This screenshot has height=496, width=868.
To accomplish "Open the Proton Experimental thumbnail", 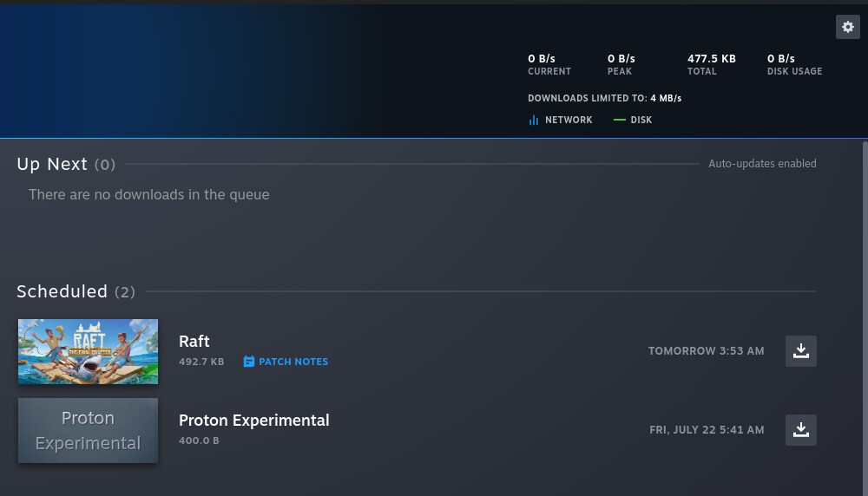I will coord(88,430).
